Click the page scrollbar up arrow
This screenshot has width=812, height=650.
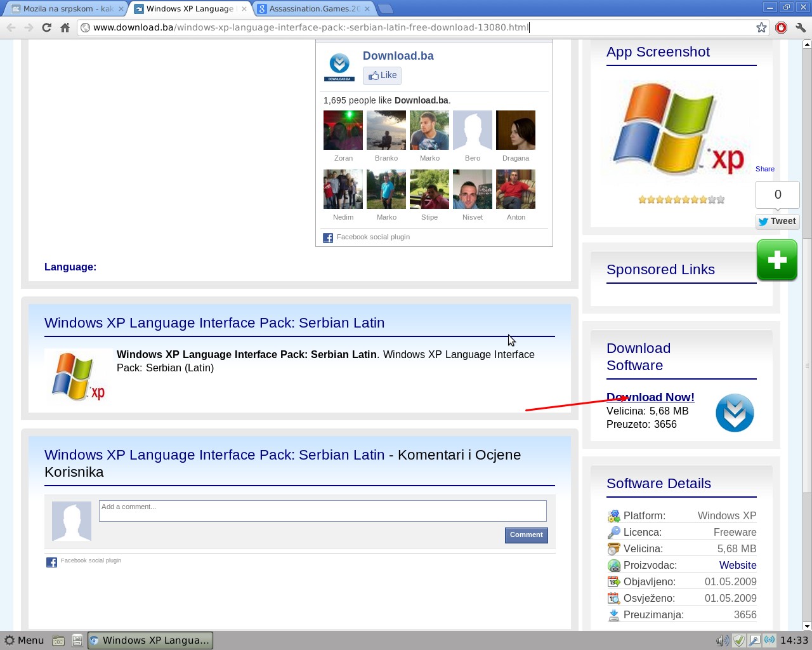point(807,44)
